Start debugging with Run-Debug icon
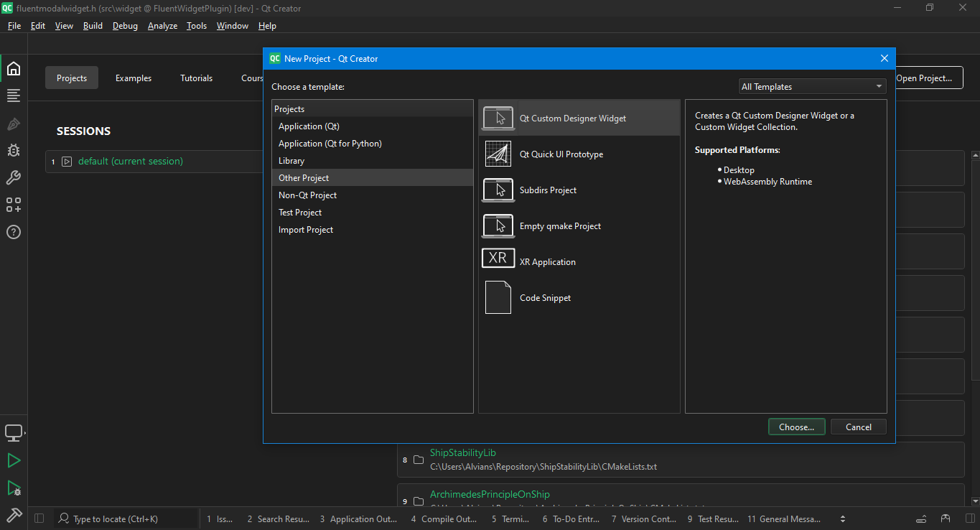The width and height of the screenshot is (980, 530). pos(14,488)
